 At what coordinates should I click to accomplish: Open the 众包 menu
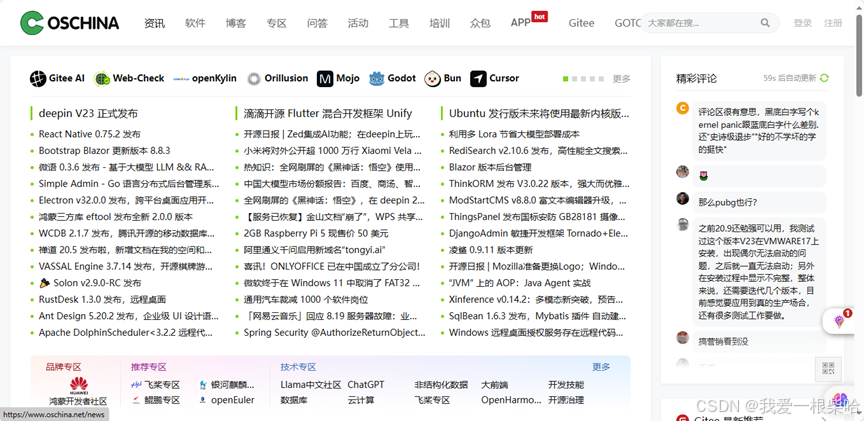480,23
